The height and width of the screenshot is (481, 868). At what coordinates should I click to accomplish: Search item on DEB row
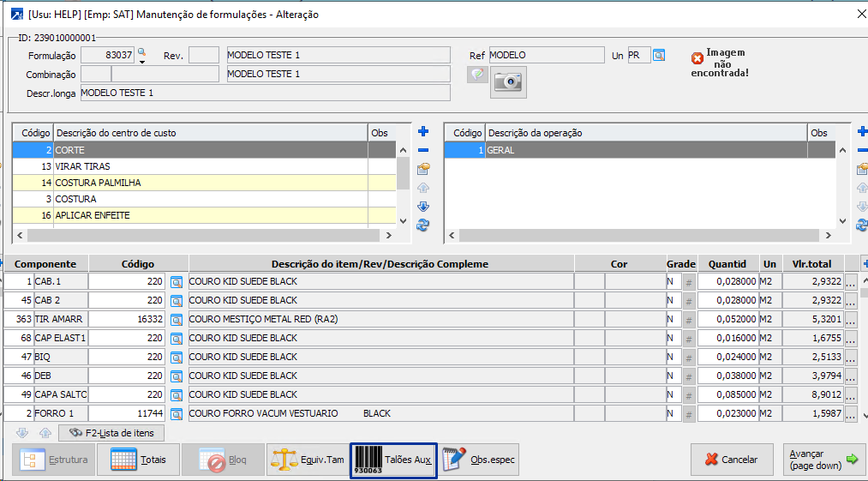[176, 376]
